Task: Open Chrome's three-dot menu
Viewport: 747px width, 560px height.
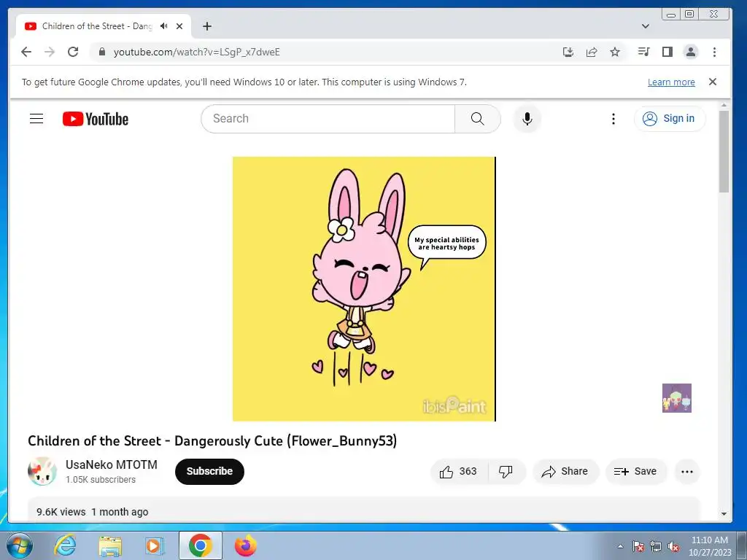Action: [x=714, y=52]
